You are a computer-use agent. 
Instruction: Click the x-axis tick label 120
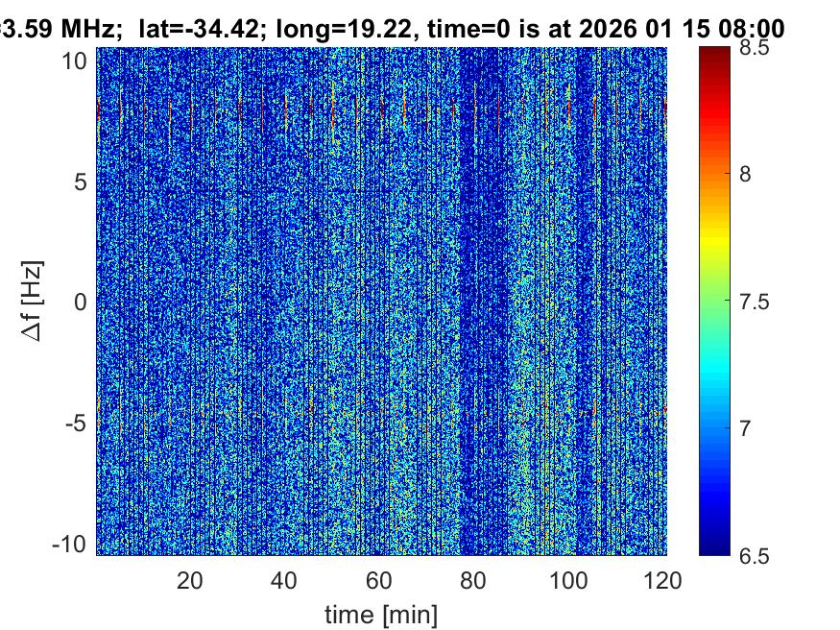tap(664, 580)
